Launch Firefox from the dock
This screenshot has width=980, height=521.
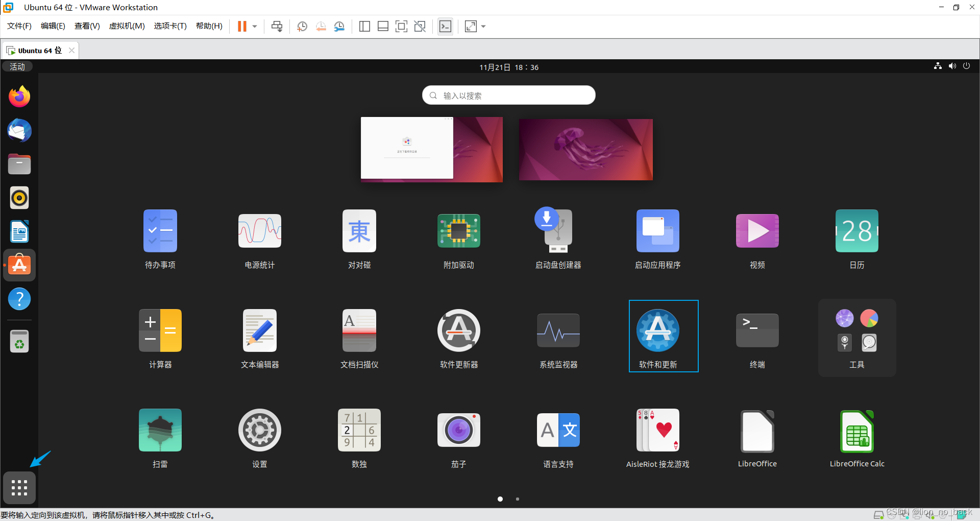coord(19,96)
